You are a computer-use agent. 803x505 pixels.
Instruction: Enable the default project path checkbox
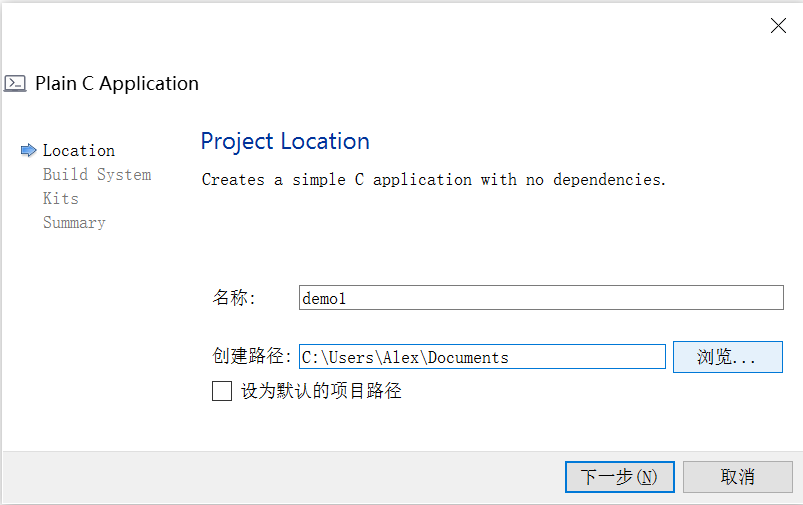[x=222, y=391]
